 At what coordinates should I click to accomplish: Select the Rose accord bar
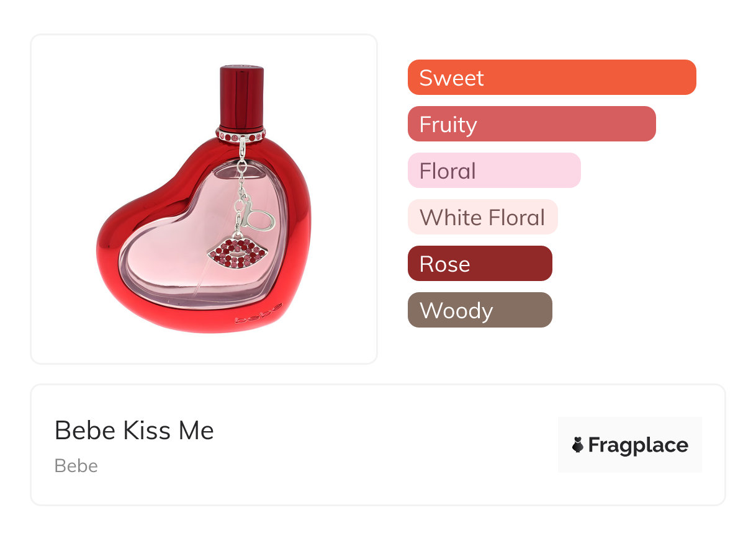tap(479, 264)
